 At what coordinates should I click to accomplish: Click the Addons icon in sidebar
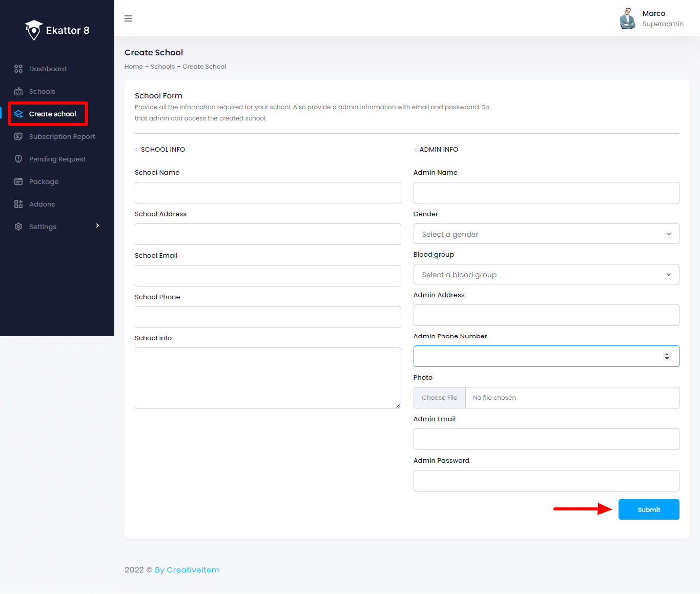pos(18,204)
